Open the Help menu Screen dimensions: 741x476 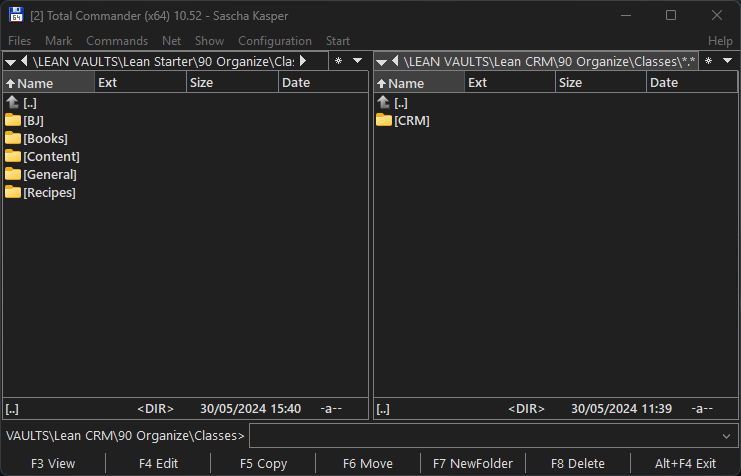(720, 41)
